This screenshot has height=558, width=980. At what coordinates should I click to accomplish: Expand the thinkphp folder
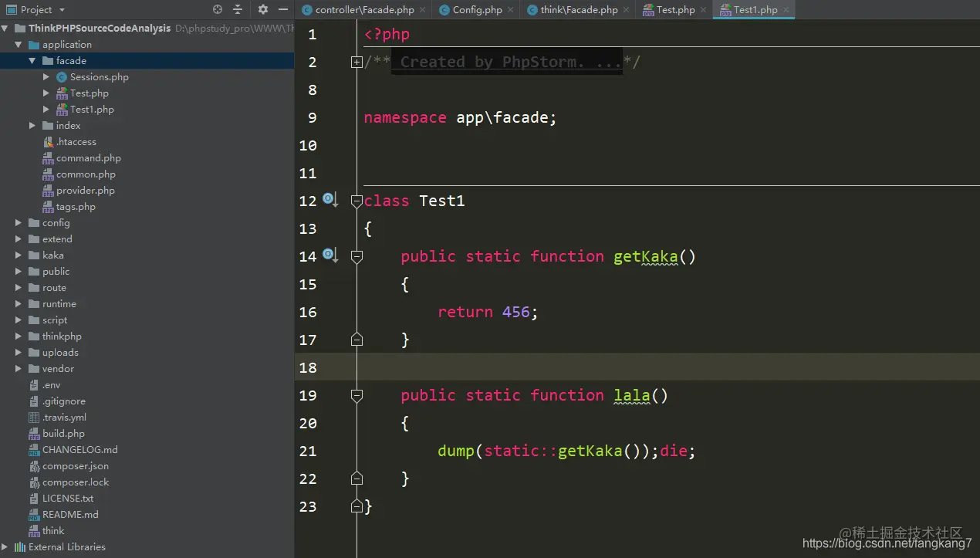[x=18, y=336]
